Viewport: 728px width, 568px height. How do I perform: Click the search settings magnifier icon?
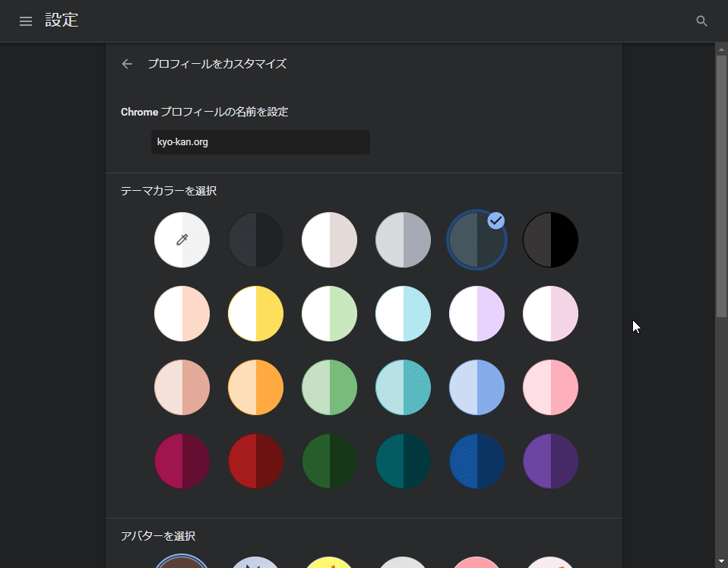pos(701,21)
